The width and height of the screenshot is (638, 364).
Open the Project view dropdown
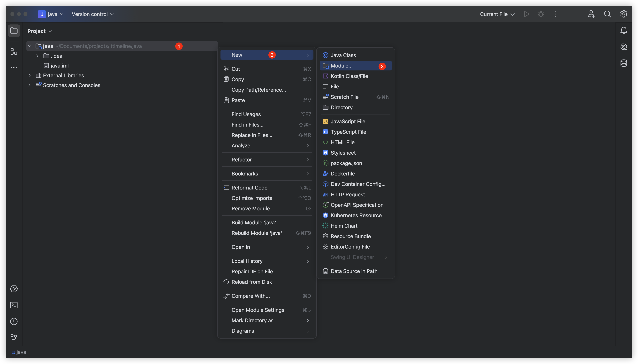pyautogui.click(x=39, y=31)
